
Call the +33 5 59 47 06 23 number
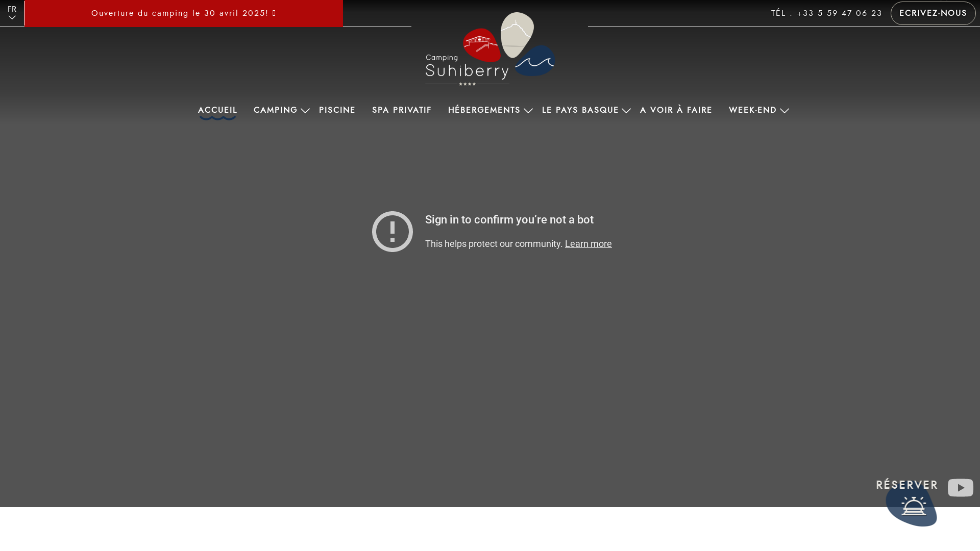pyautogui.click(x=839, y=13)
